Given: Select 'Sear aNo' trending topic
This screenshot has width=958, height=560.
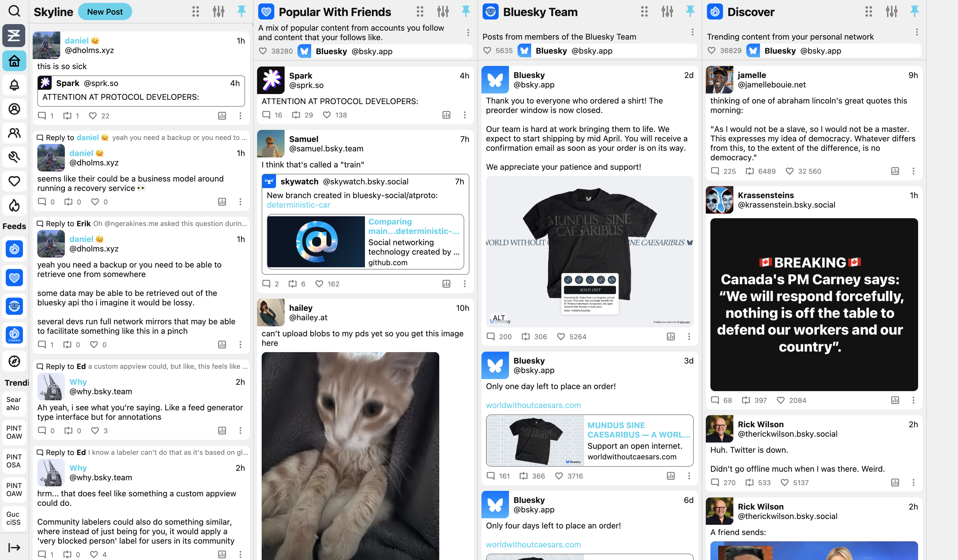Looking at the screenshot, I should 14,403.
